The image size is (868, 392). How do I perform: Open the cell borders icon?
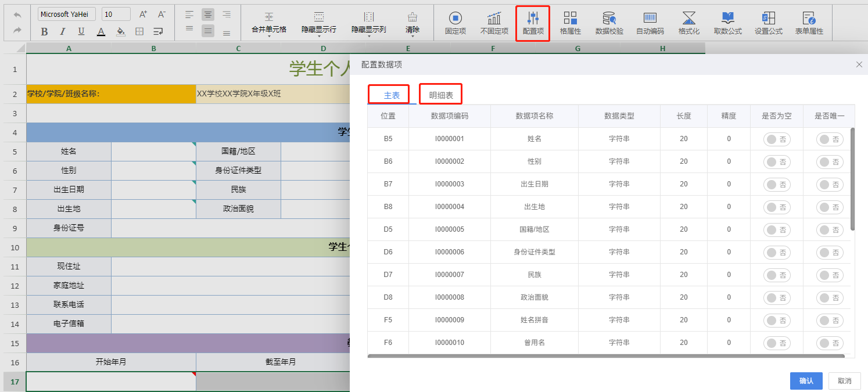point(139,31)
